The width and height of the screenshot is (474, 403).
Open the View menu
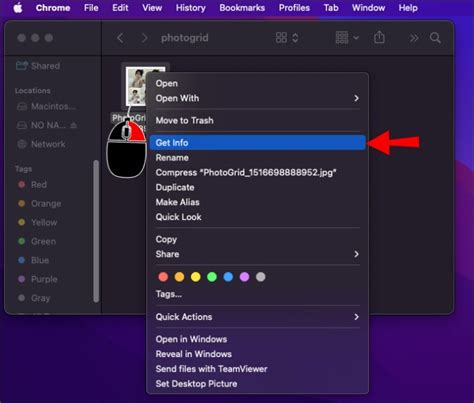(152, 8)
